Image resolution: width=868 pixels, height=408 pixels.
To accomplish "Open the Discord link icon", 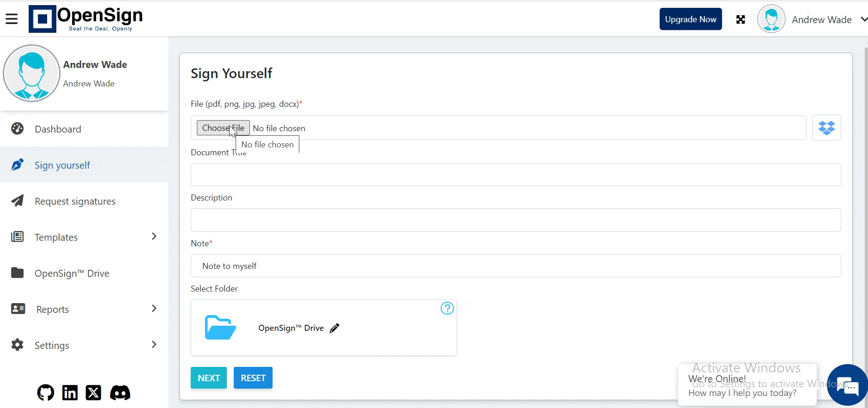I will 120,393.
